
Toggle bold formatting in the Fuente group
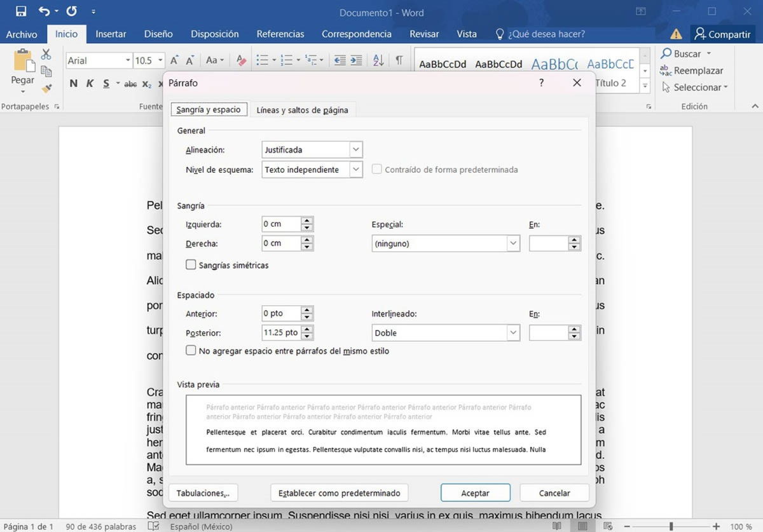point(73,83)
